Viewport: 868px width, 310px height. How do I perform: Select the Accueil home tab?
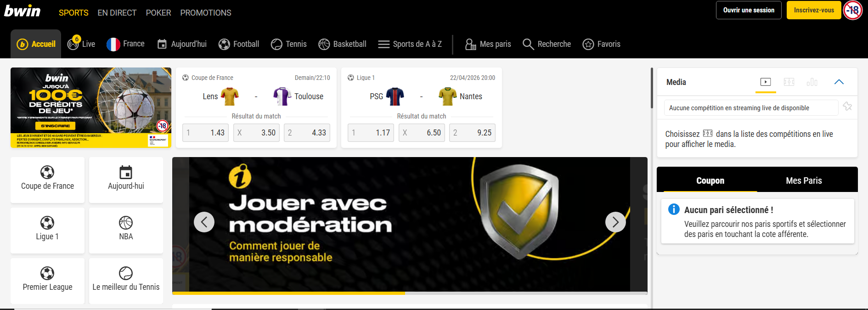point(36,44)
